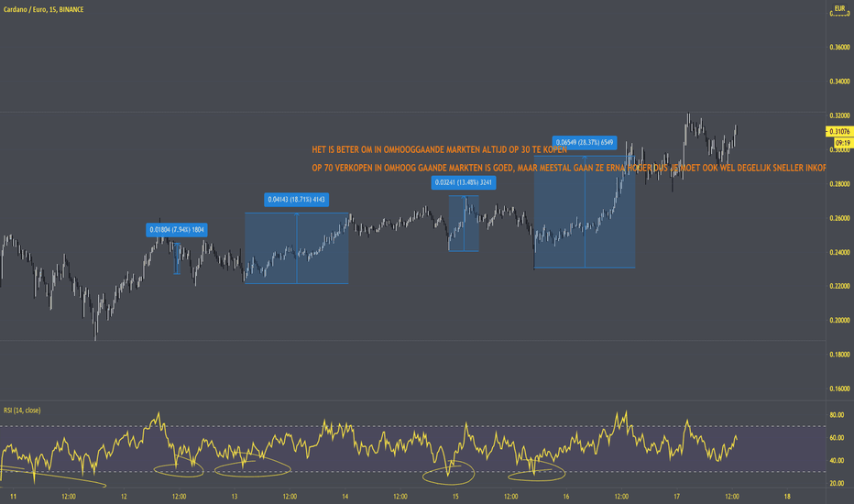Click the date label 12 on time axis
Screen dimensions: 854x504
point(125,497)
